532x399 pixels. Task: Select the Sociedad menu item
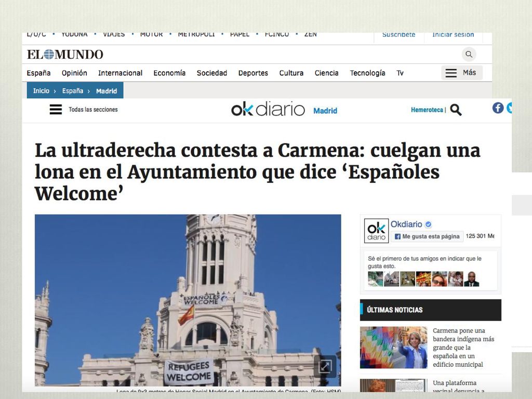tap(212, 73)
